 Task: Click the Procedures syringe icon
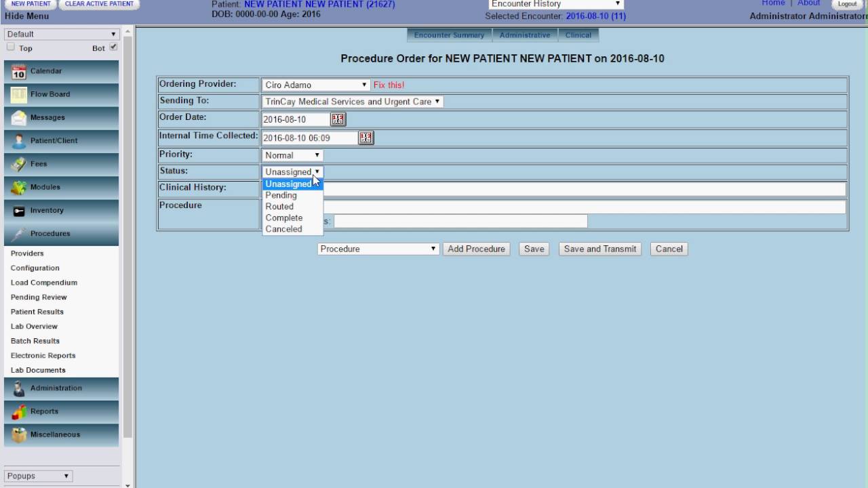point(19,234)
